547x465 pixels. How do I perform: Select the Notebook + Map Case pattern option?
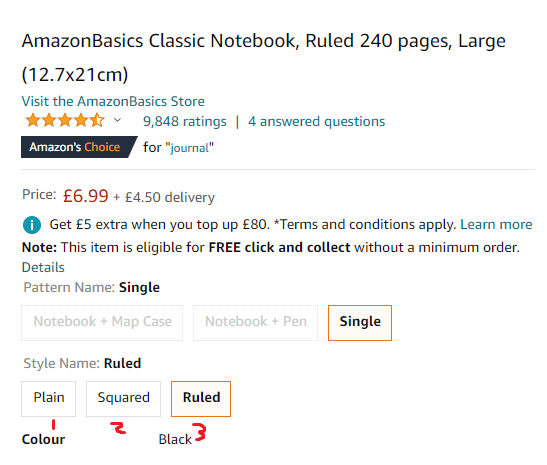[x=102, y=323]
